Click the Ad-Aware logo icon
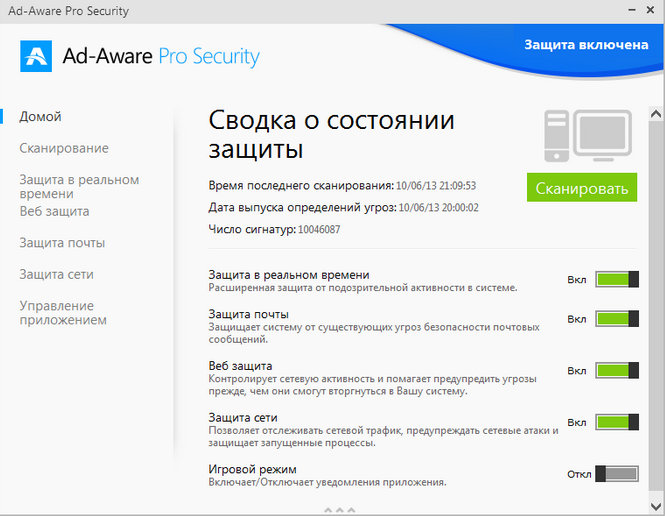 pos(36,56)
